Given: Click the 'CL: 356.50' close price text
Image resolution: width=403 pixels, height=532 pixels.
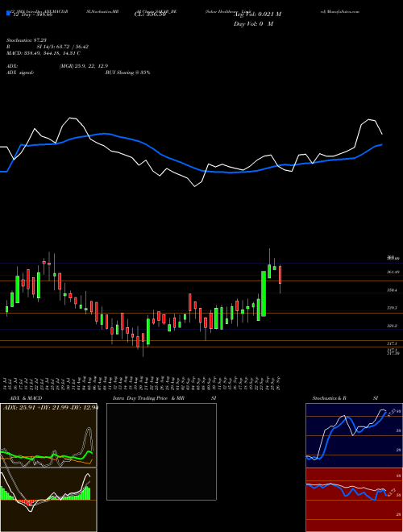Looking at the screenshot, I should [150, 15].
